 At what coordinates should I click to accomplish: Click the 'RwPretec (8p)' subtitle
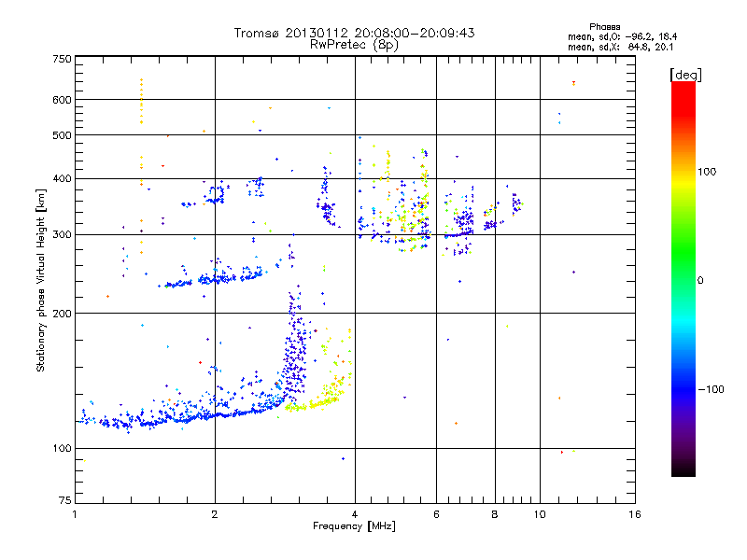point(354,45)
